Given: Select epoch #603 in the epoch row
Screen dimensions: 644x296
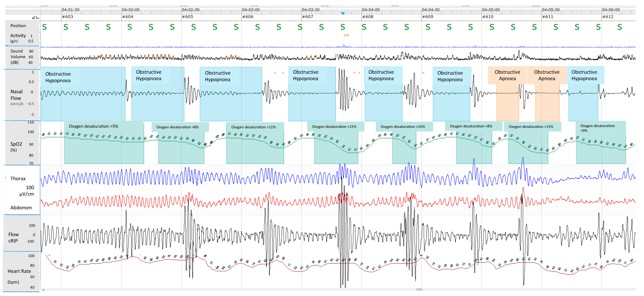Looking at the screenshot, I should tap(67, 17).
